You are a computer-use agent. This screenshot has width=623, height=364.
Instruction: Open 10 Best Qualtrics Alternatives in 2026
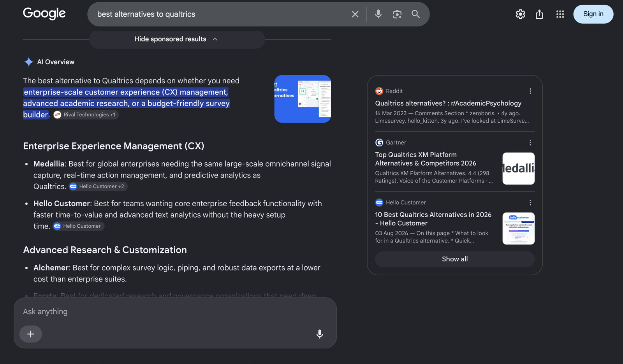(433, 219)
